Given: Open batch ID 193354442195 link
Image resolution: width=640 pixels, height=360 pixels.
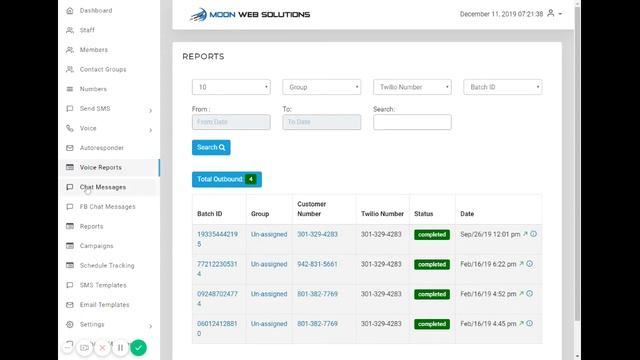Looking at the screenshot, I should pyautogui.click(x=217, y=239).
